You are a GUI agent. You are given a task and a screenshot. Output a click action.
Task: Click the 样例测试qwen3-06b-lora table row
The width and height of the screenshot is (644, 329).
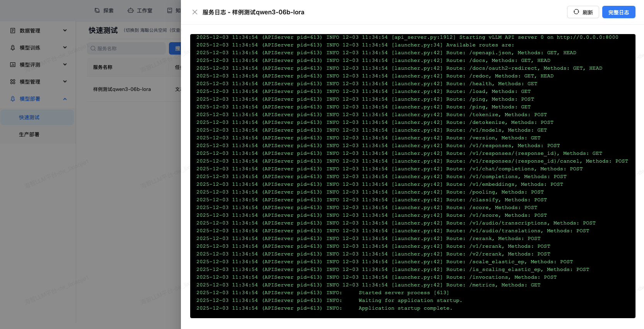tap(122, 89)
